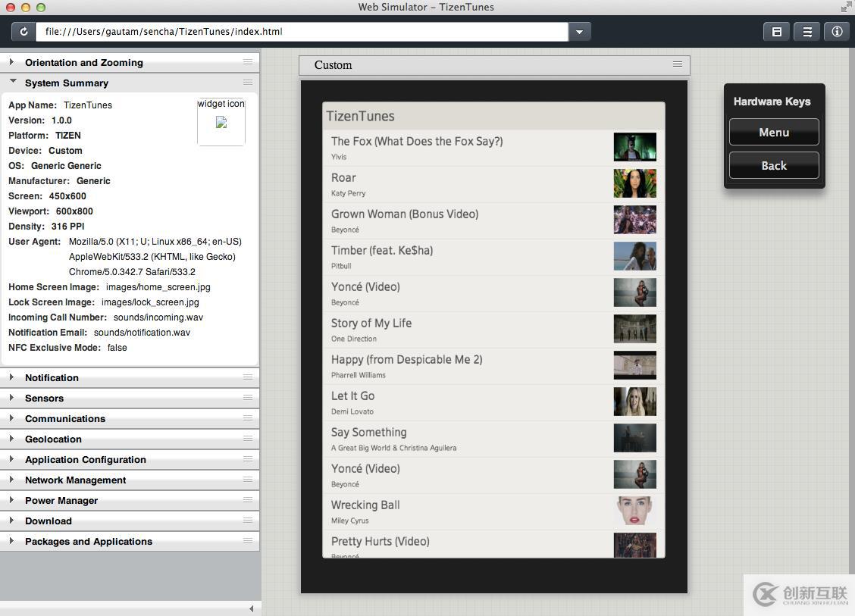This screenshot has width=855, height=616.
Task: Expand the Notification panel
Action: [129, 378]
